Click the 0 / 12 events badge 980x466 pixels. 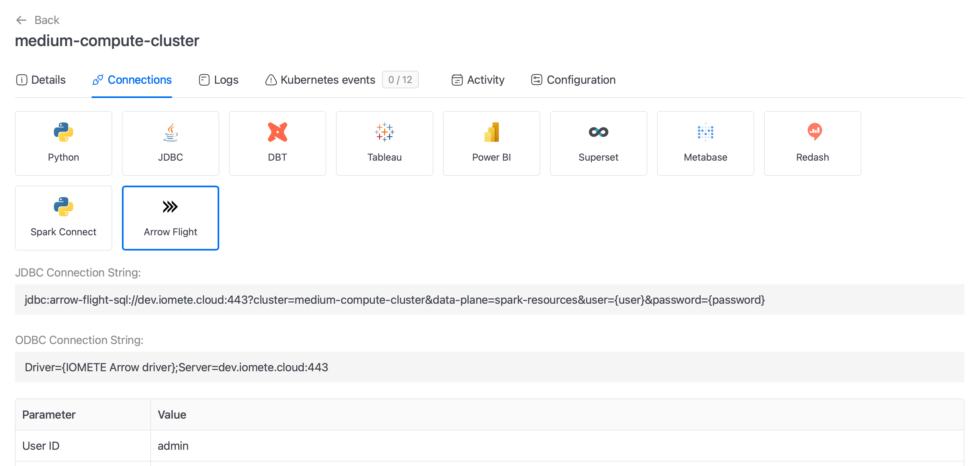click(x=400, y=80)
